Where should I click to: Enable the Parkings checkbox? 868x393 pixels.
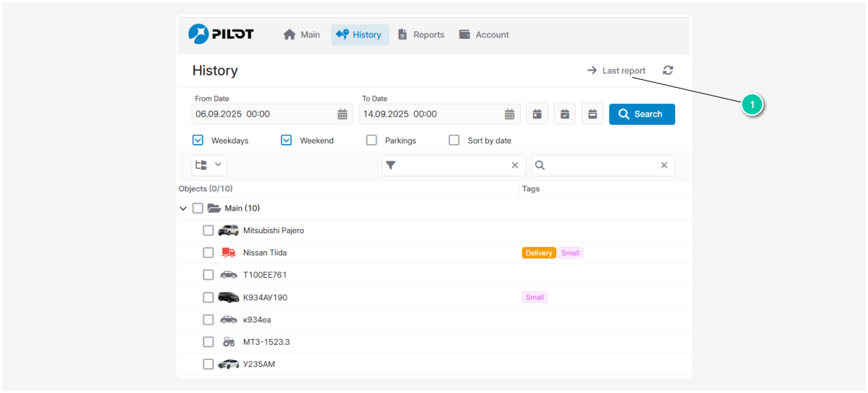[x=371, y=140]
